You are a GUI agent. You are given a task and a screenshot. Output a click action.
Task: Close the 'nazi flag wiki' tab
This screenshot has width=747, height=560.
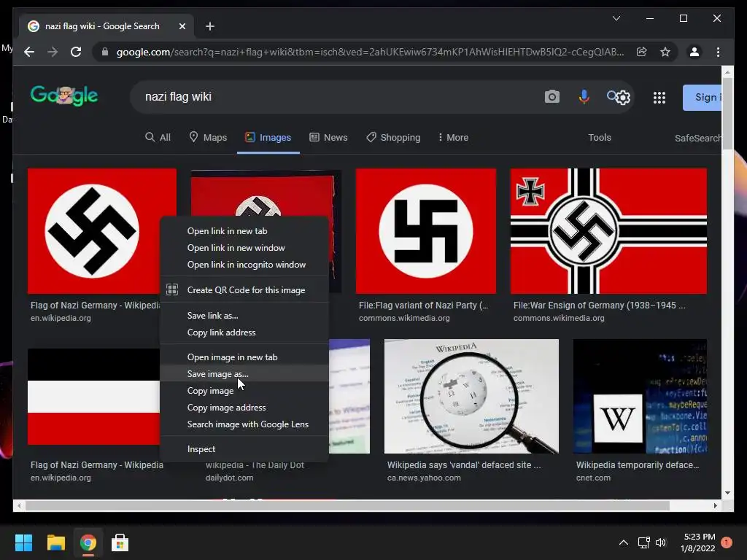(182, 26)
